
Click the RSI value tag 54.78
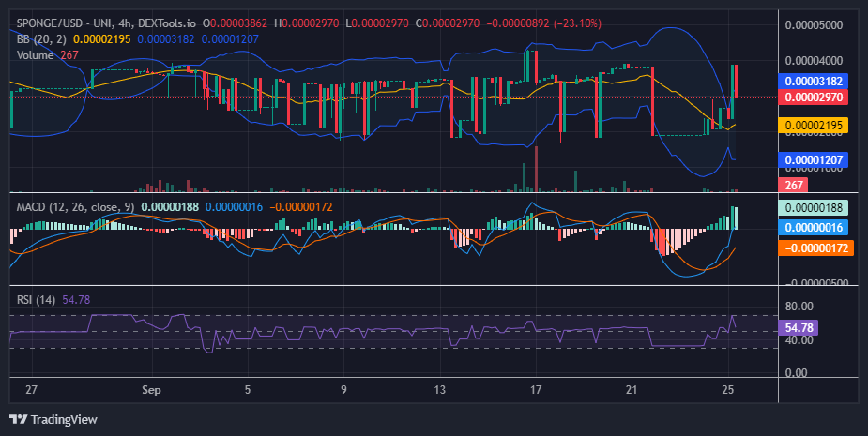(799, 327)
